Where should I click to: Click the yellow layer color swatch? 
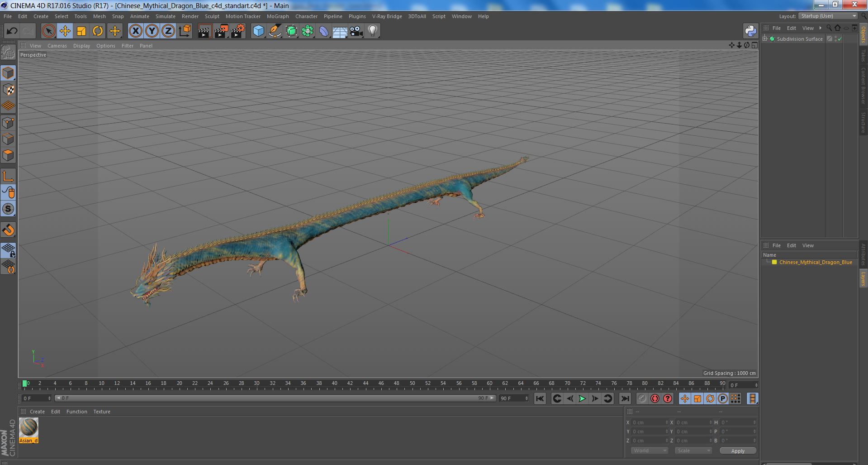point(774,262)
